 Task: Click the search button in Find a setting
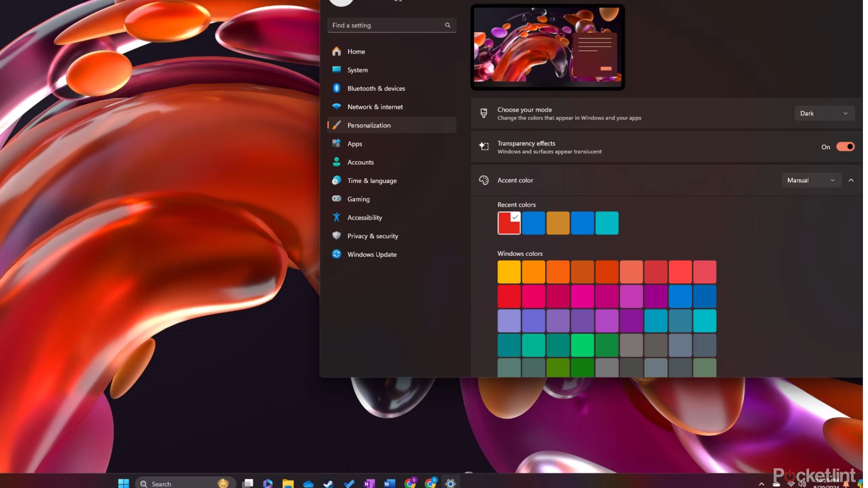pyautogui.click(x=448, y=25)
